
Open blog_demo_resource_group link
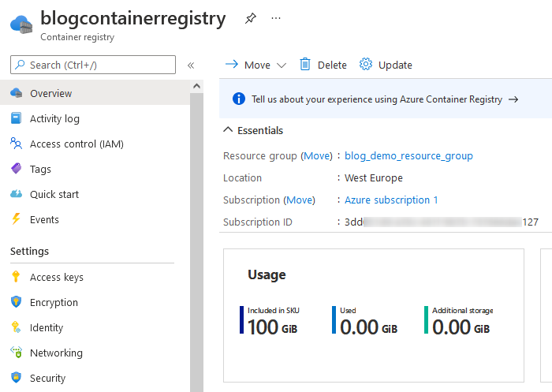coord(408,155)
